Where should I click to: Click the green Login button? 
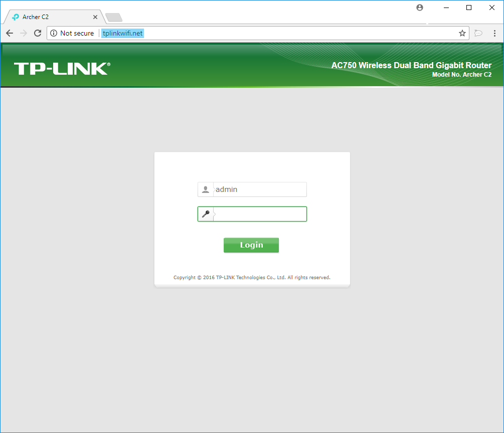251,245
